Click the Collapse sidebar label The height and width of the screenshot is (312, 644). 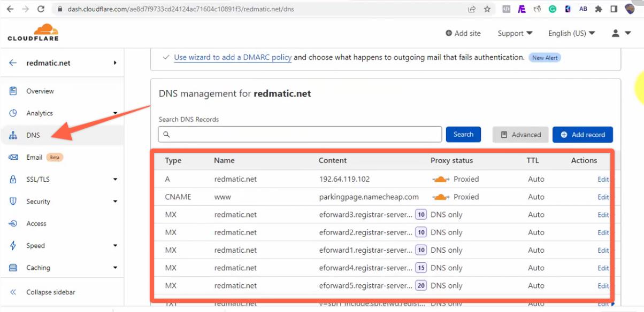pos(51,292)
